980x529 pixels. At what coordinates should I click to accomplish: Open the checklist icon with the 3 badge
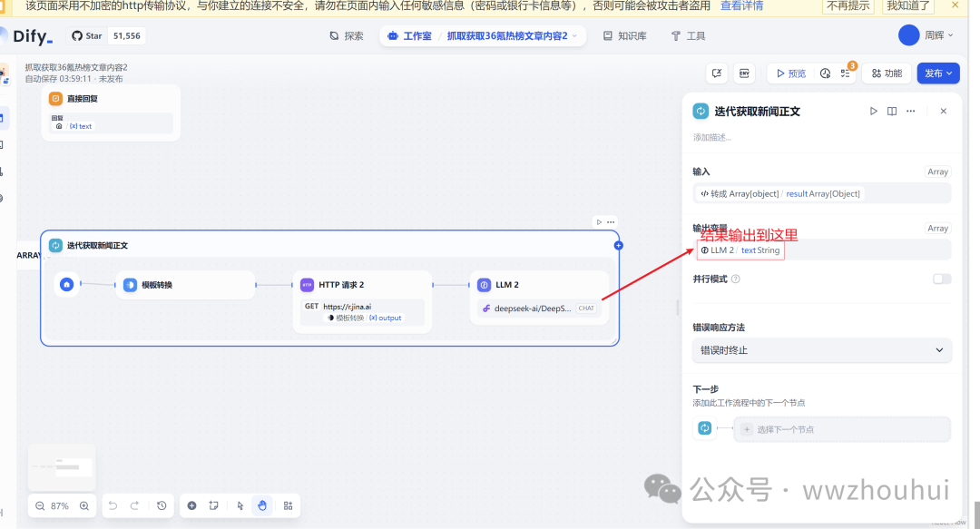846,73
